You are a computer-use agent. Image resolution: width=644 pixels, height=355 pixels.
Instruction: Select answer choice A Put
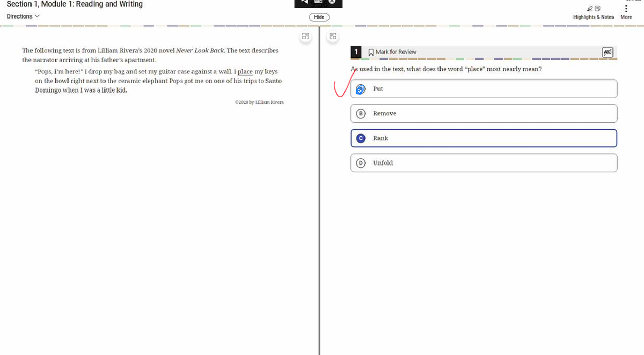484,89
